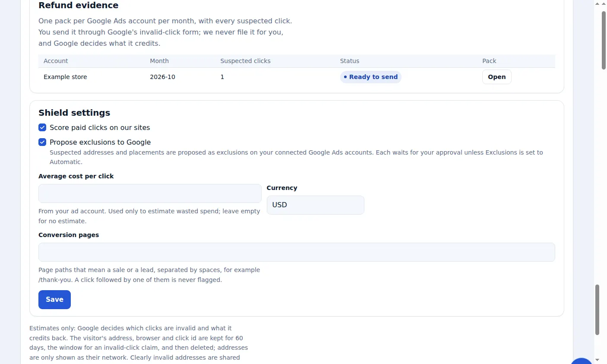
Task: Click the 'Account' column header
Action: click(x=56, y=61)
